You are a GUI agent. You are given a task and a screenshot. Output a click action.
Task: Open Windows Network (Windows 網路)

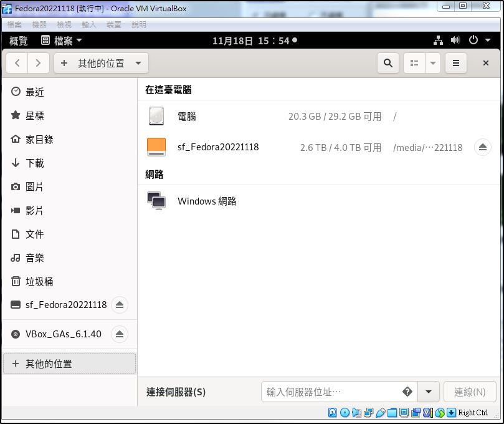click(318, 201)
